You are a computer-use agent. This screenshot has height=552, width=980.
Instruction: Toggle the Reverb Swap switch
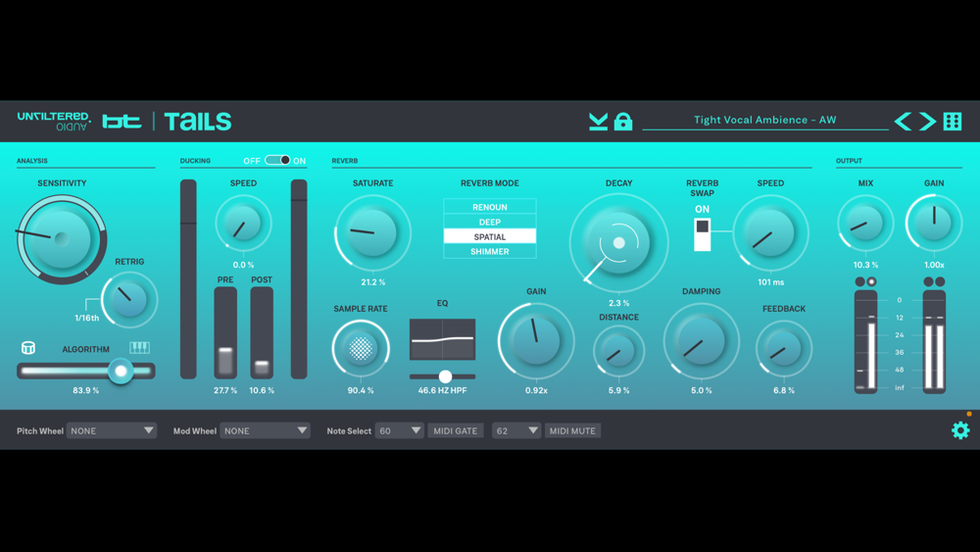point(702,234)
